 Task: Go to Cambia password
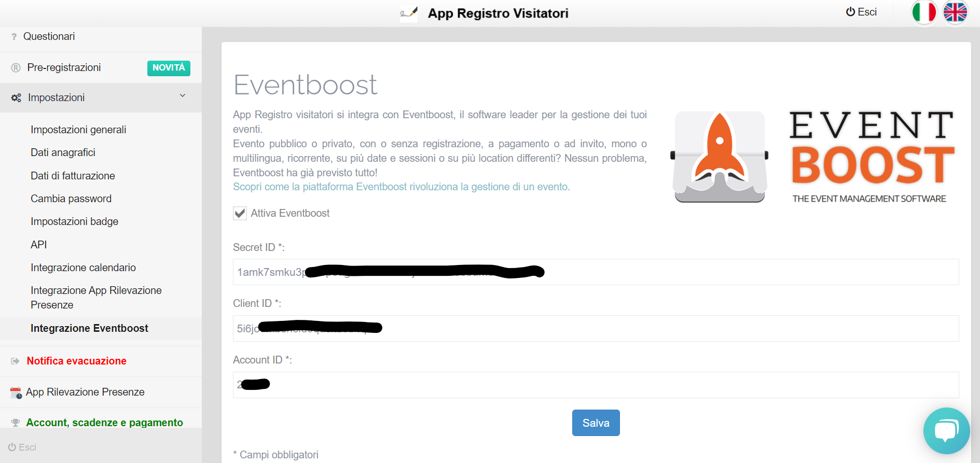tap(71, 199)
